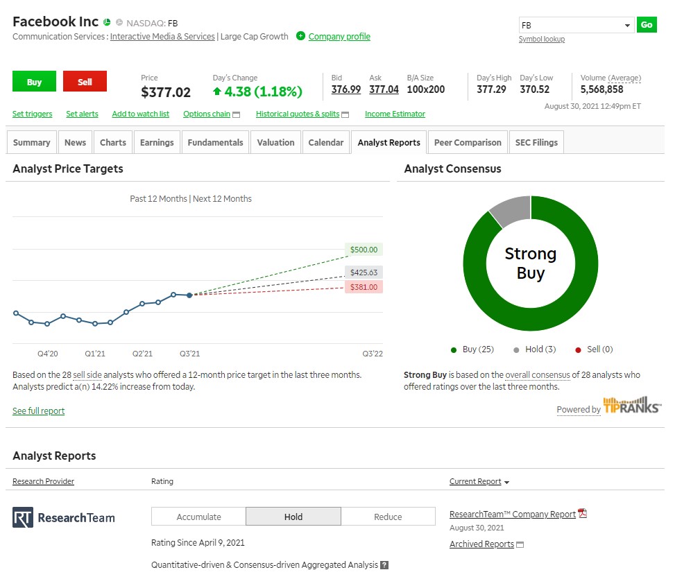700x588 pixels.
Task: Click the sell side term link
Action: coord(87,375)
